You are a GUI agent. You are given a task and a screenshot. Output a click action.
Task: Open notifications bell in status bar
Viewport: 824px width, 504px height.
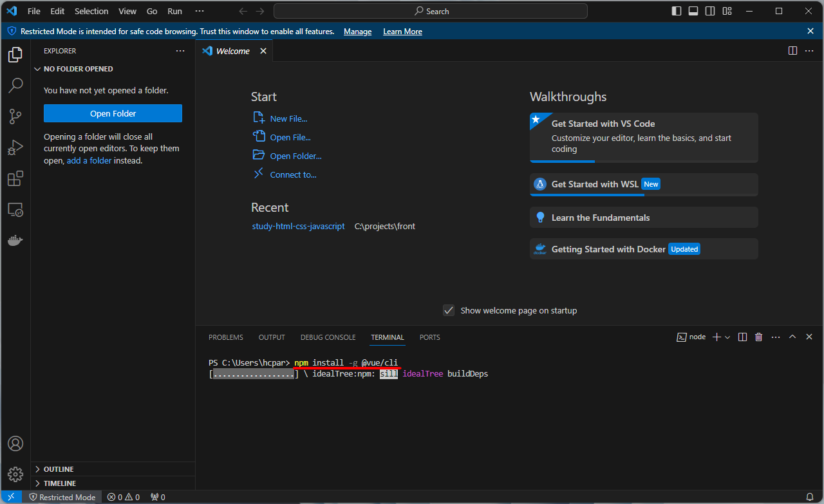(x=810, y=497)
